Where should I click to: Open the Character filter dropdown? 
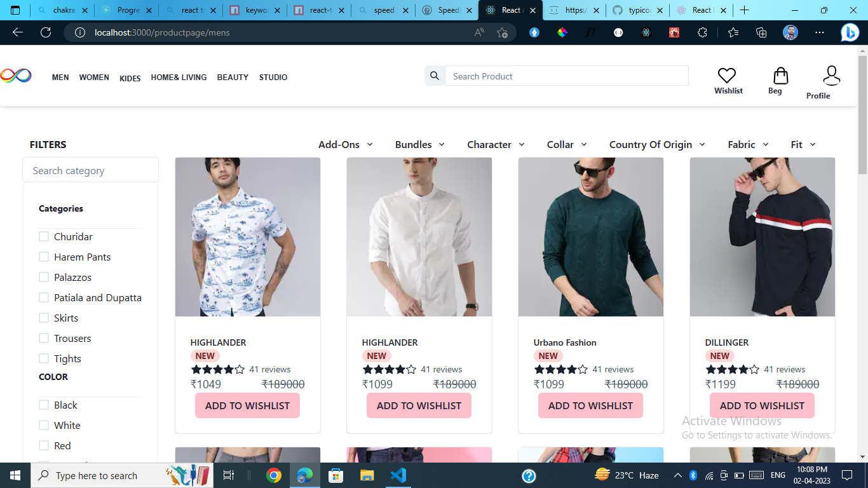496,144
